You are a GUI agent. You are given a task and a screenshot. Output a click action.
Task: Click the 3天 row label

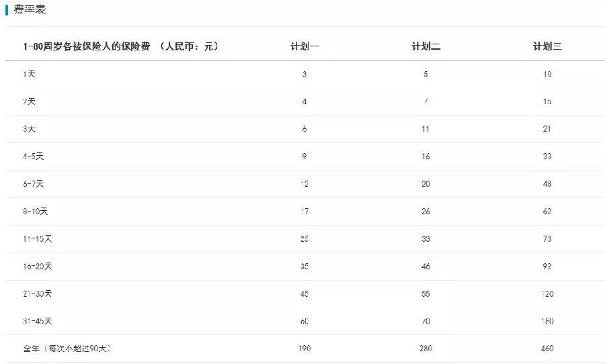coord(29,129)
